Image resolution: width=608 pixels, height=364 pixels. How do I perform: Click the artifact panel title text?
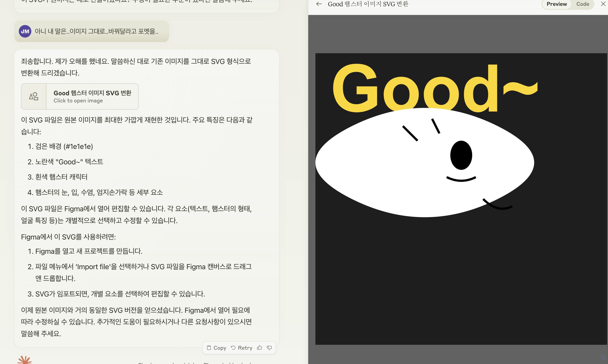pos(368,4)
